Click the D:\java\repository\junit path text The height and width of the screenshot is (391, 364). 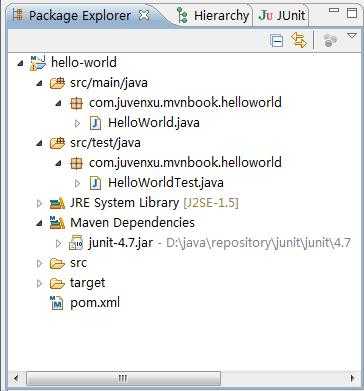click(x=258, y=243)
